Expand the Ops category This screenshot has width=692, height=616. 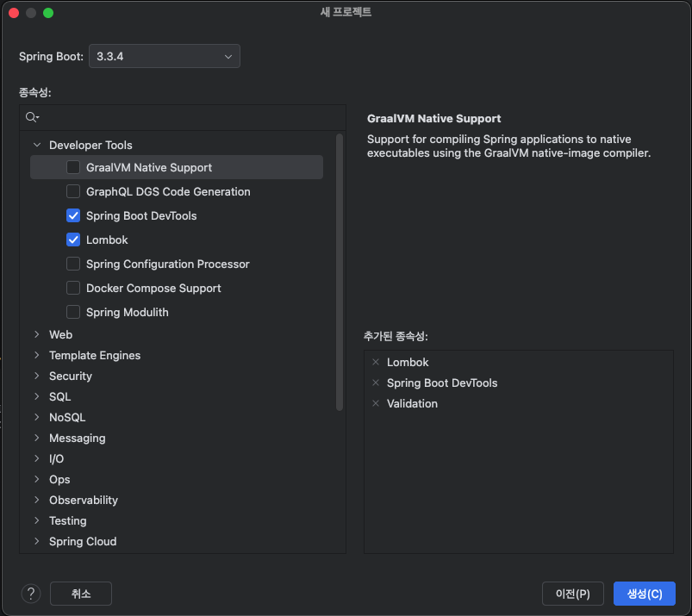click(37, 480)
